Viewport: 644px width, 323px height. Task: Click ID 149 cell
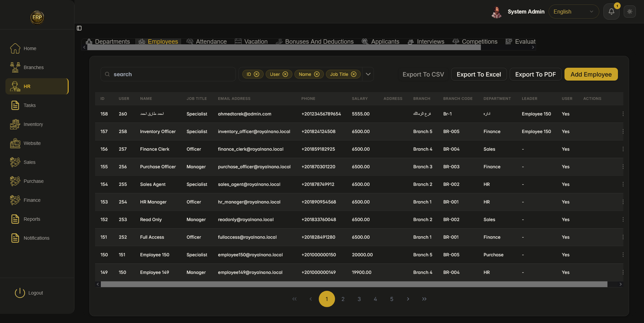(x=104, y=272)
